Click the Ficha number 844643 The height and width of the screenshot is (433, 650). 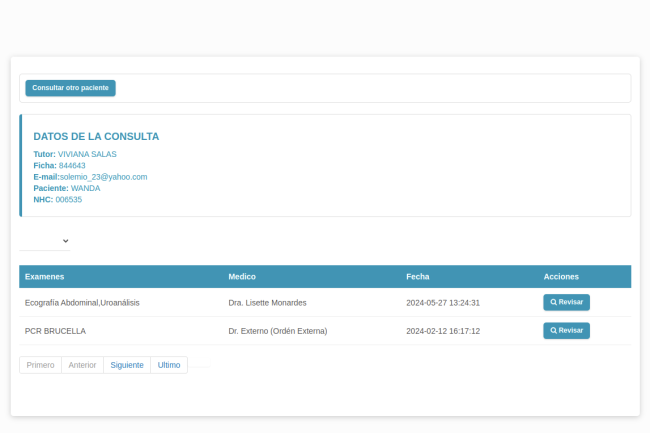(x=72, y=166)
